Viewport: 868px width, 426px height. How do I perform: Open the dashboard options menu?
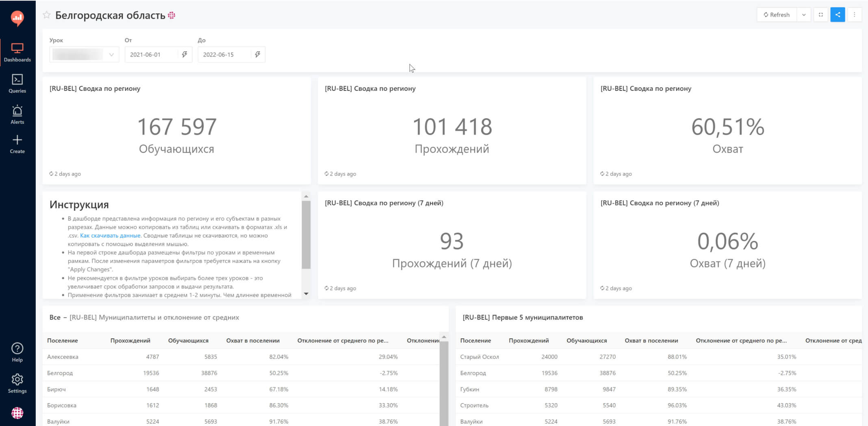[x=855, y=15]
